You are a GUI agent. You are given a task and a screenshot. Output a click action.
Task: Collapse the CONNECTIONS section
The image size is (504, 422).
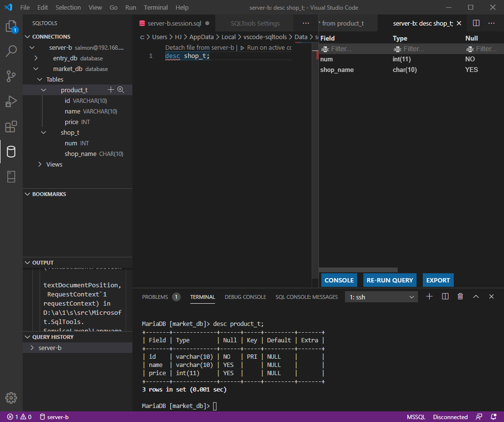click(x=28, y=37)
